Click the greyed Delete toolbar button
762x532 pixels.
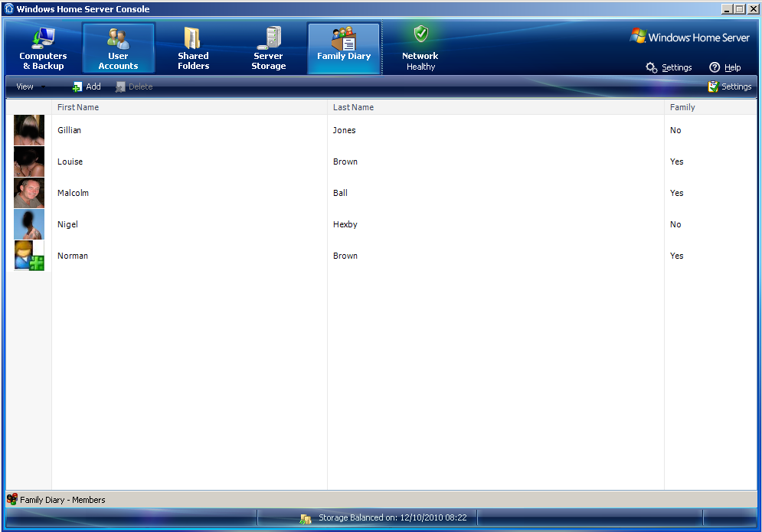point(134,86)
